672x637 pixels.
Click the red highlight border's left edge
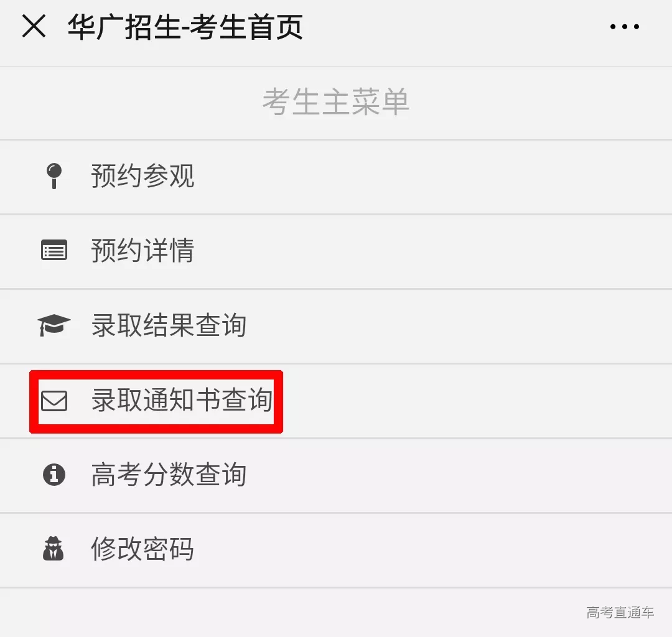34,402
